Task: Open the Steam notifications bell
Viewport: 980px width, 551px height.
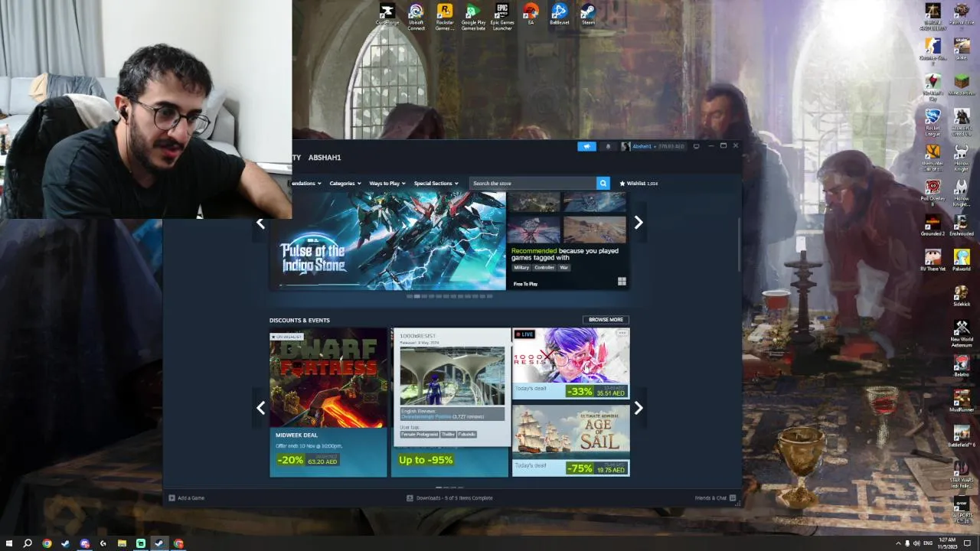Action: (608, 146)
